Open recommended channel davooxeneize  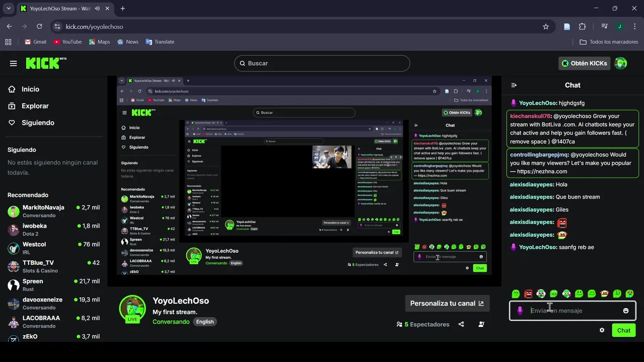click(54, 303)
